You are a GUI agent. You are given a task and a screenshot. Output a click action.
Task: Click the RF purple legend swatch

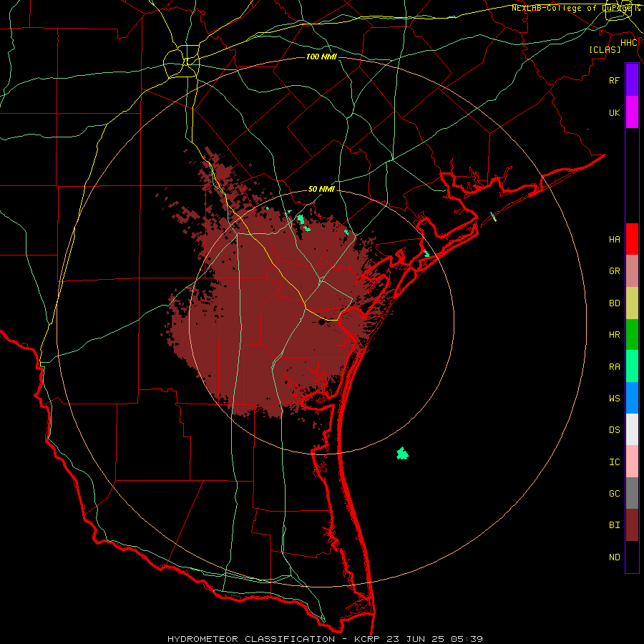tap(632, 80)
